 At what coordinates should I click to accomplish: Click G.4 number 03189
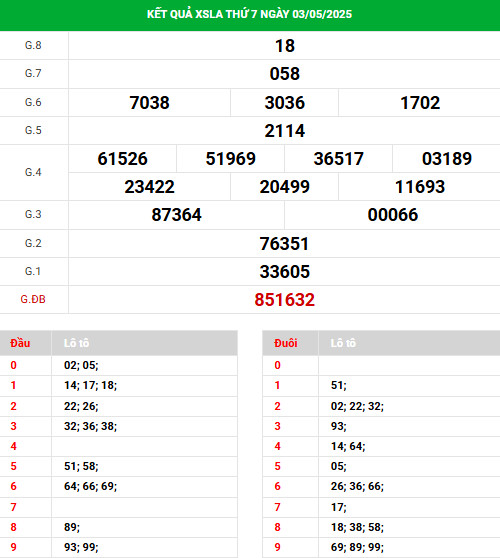(x=447, y=159)
